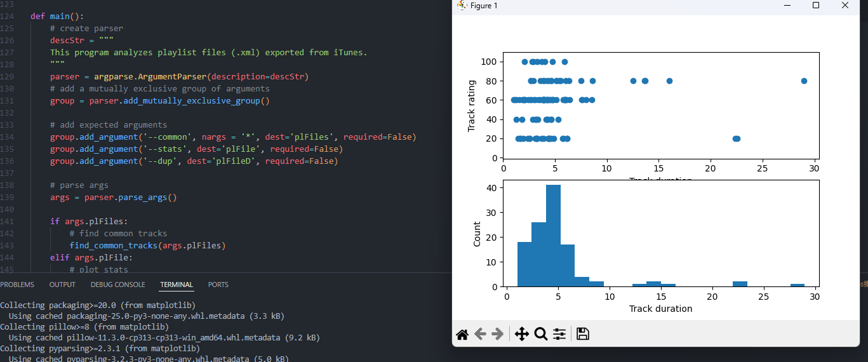Open Configure subplots sliders icon

click(559, 334)
